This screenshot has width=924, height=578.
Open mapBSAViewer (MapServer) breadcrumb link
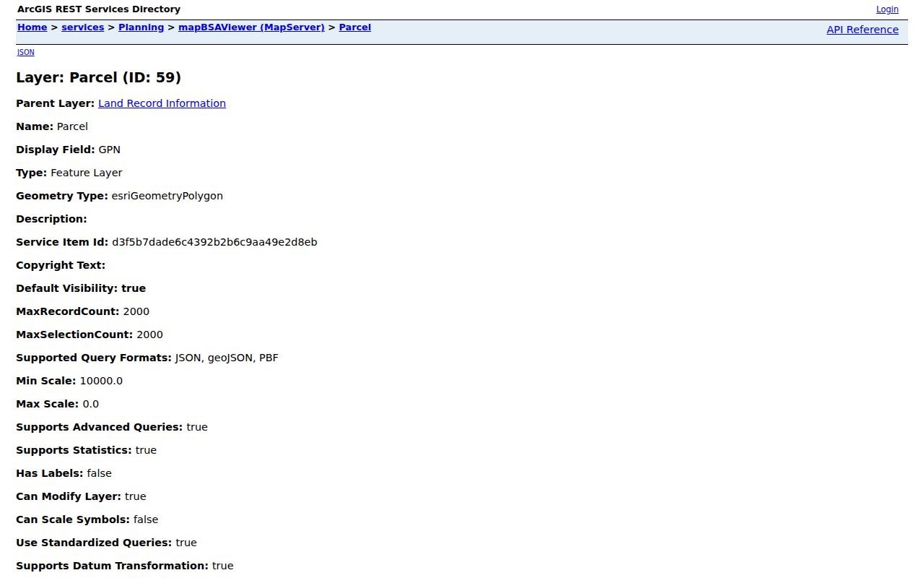251,27
